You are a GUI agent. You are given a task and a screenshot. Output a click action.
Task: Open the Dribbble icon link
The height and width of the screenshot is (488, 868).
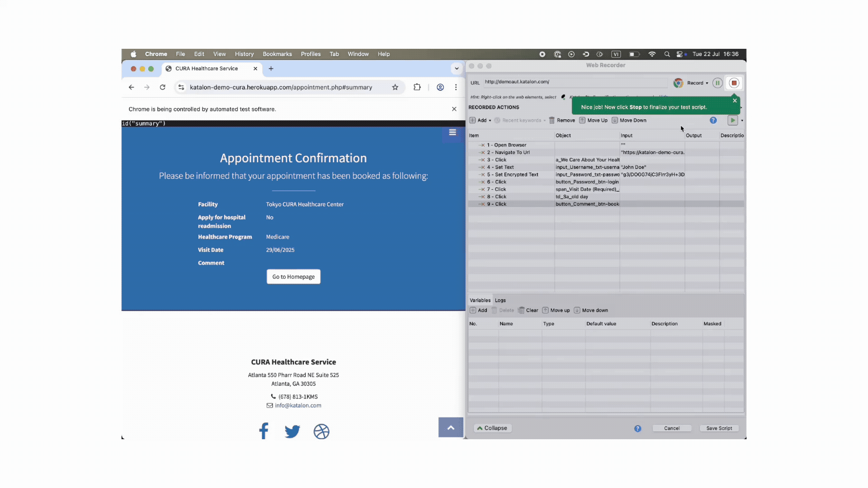tap(321, 432)
